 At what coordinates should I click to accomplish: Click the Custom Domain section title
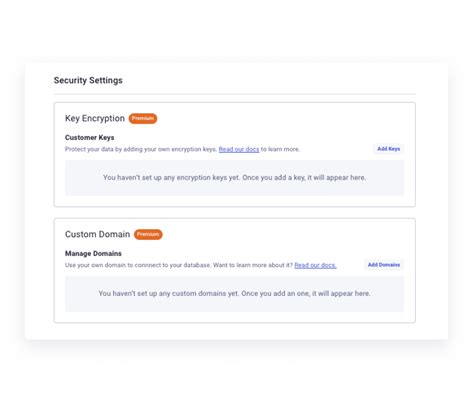pyautogui.click(x=97, y=234)
